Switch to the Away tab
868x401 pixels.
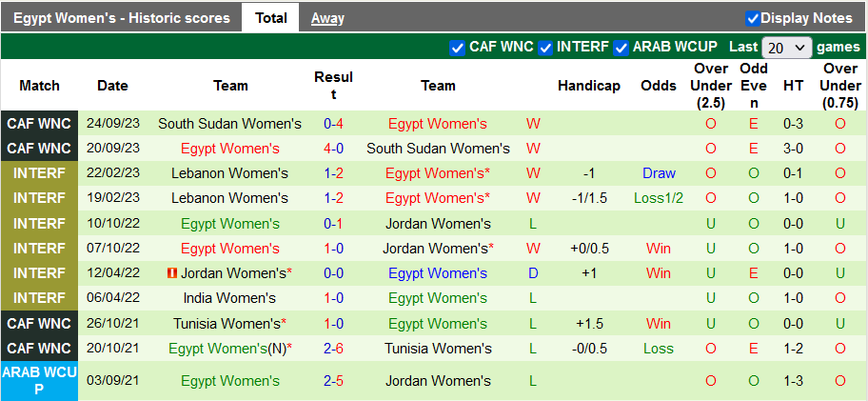327,18
